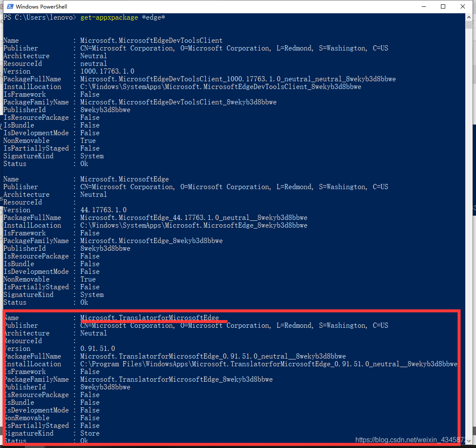This screenshot has width=476, height=448.
Task: Minimize the Windows PowerShell window
Action: coord(424,6)
